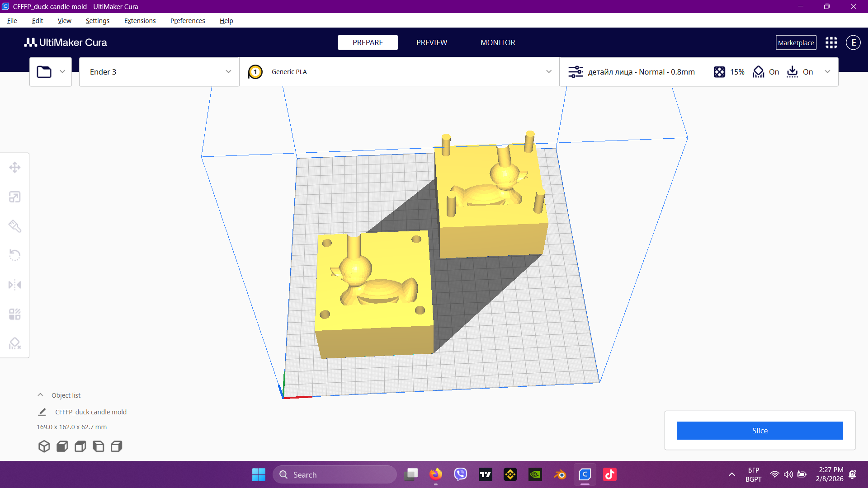
Task: Open the Marketplace
Action: tap(796, 42)
